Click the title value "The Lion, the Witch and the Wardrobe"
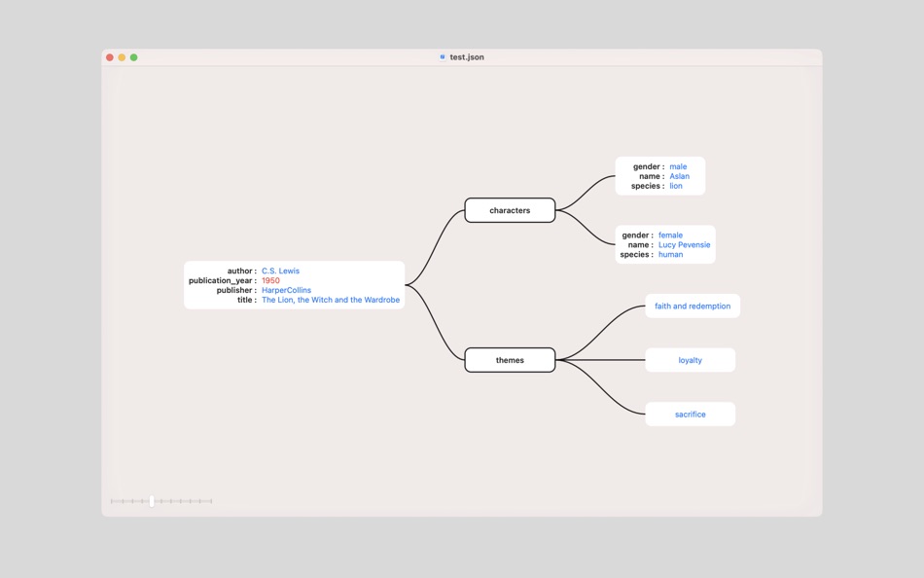924x578 pixels. (331, 301)
